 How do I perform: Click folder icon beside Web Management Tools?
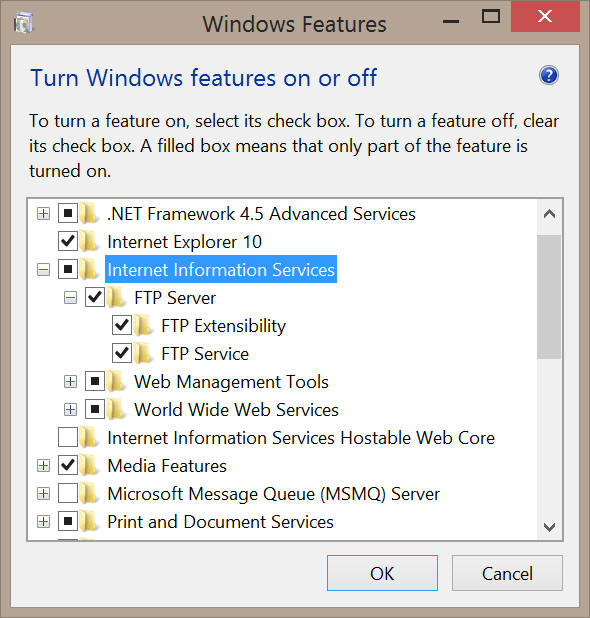click(x=116, y=382)
